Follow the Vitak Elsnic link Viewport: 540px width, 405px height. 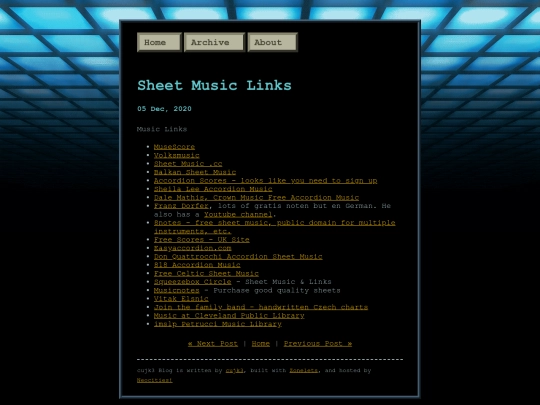coord(181,298)
